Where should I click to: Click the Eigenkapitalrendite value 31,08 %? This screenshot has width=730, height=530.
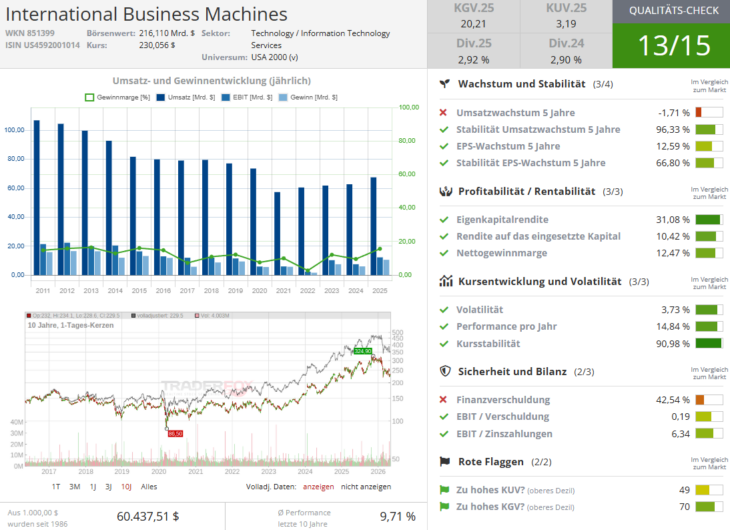(x=673, y=220)
